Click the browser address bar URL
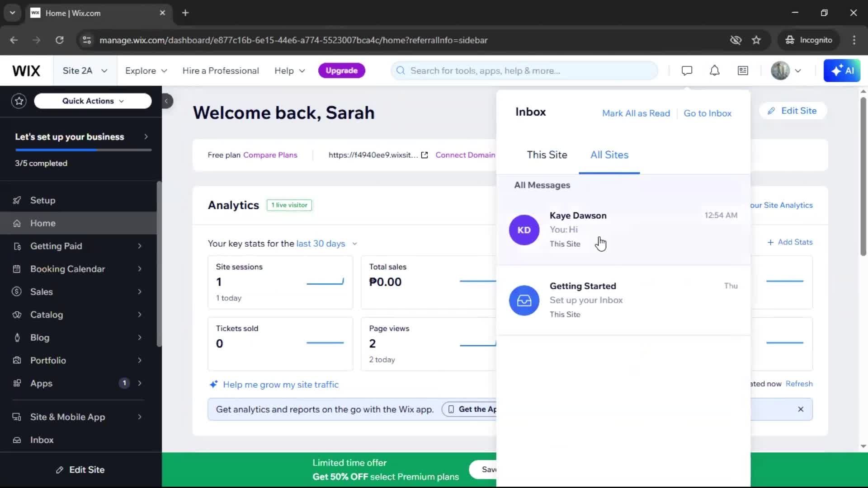Viewport: 868px width, 488px height. (293, 40)
